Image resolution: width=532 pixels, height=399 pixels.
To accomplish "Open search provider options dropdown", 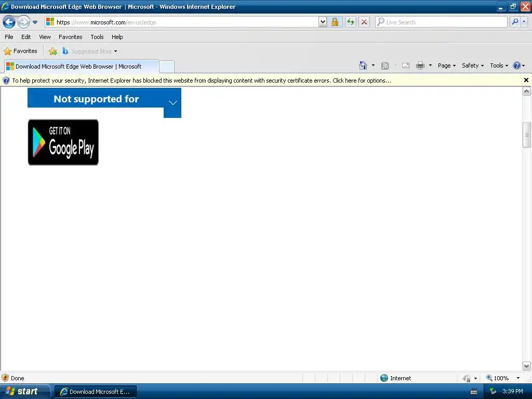I will pyautogui.click(x=524, y=22).
